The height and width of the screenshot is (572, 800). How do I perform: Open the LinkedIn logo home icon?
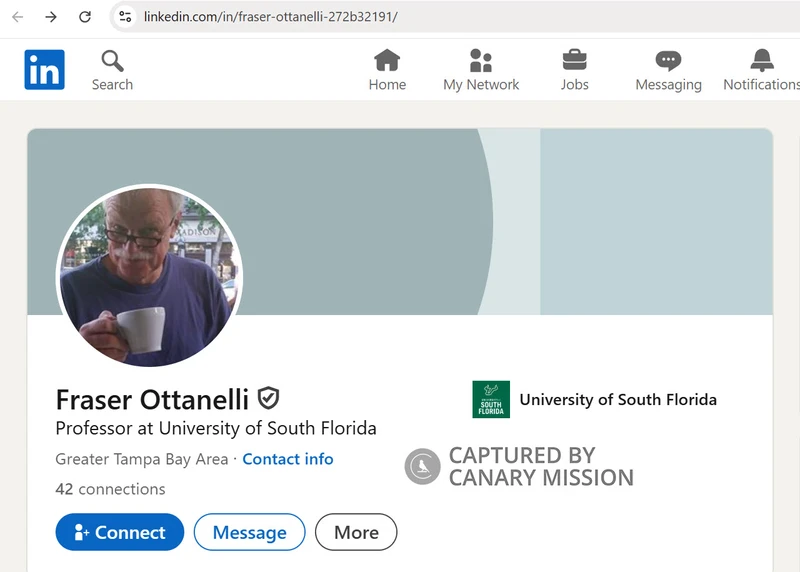(x=44, y=69)
